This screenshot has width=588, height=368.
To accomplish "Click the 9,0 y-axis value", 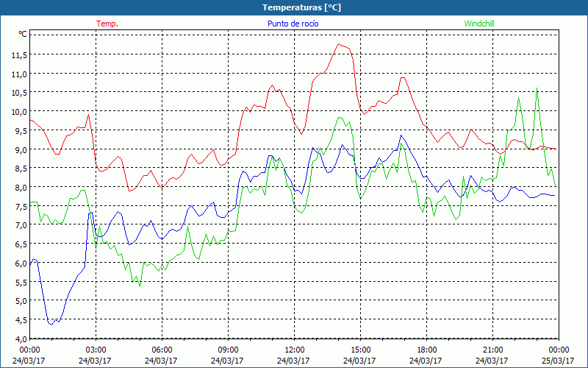I will point(21,150).
